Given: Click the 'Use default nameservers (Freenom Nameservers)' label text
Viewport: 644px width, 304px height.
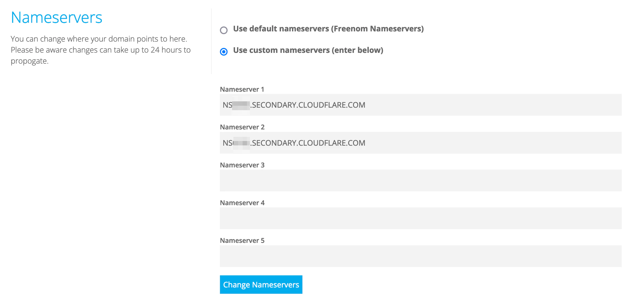Looking at the screenshot, I should click(328, 29).
